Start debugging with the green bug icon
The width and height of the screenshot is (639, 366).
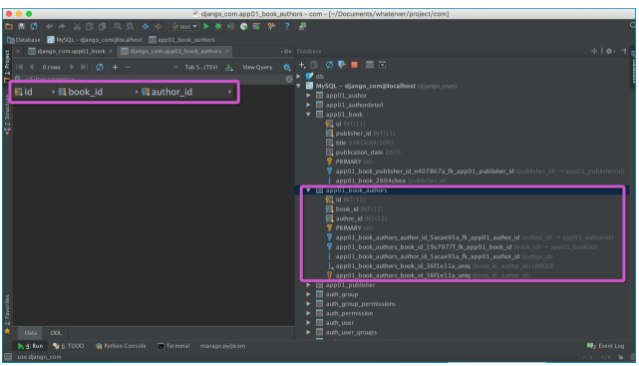[218, 26]
